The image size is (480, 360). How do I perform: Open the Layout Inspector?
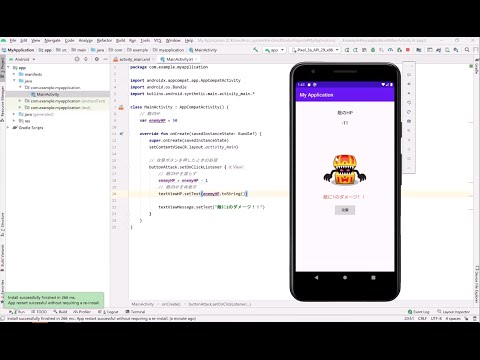pyautogui.click(x=453, y=312)
